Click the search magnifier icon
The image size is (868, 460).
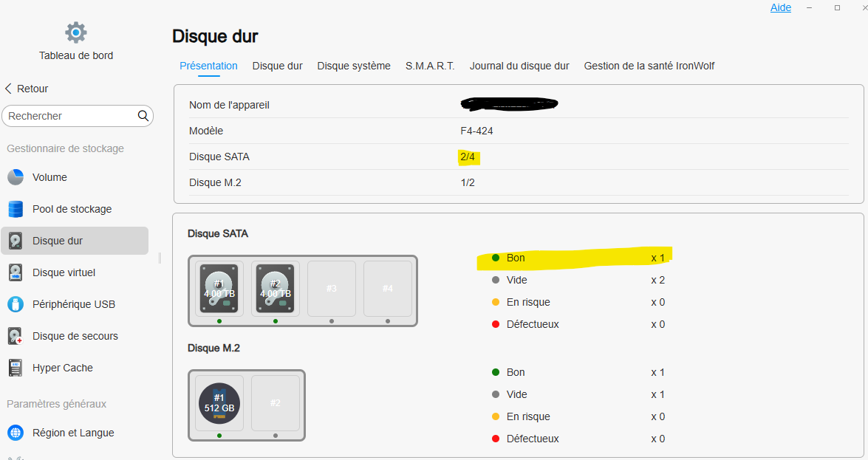tap(143, 116)
